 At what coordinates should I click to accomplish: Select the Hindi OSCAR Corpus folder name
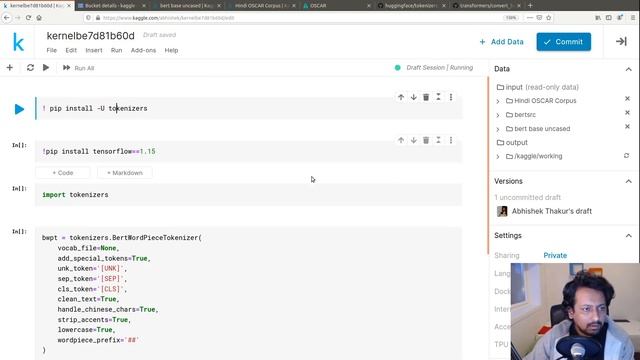click(x=545, y=100)
